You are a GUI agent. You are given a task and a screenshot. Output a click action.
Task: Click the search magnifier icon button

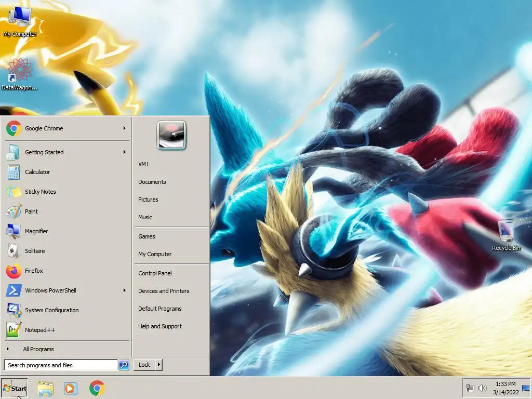coord(124,365)
